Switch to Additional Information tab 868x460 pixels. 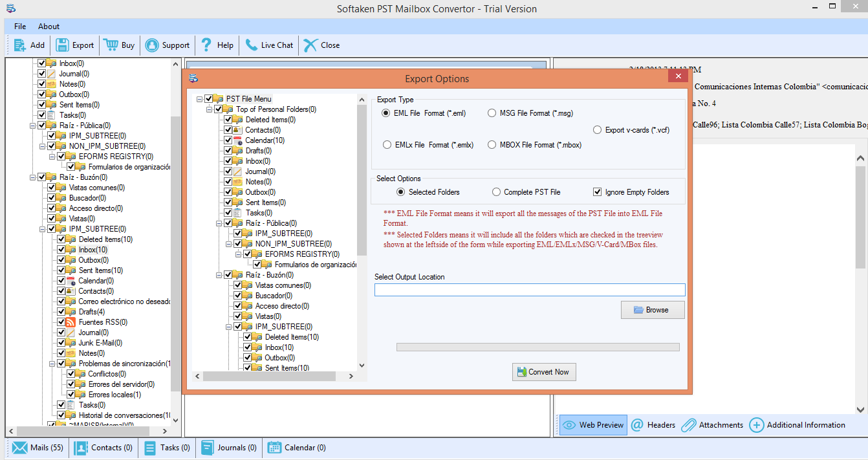tap(797, 425)
